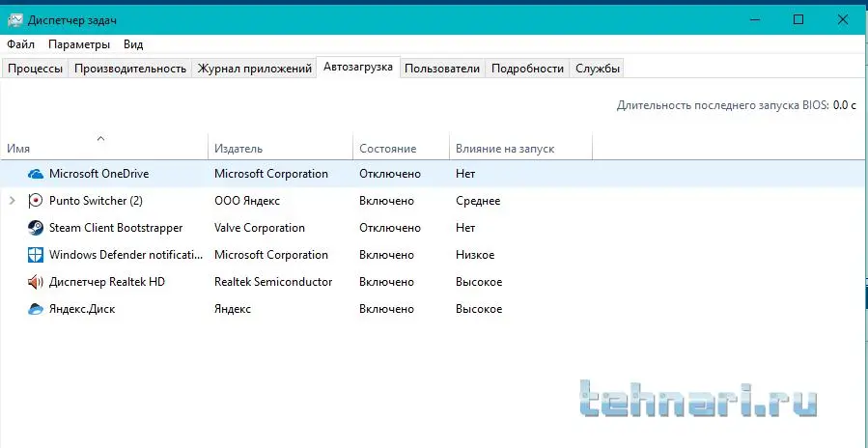Image resolution: width=868 pixels, height=448 pixels.
Task: Open the Журнал приложений tab
Action: coord(255,69)
